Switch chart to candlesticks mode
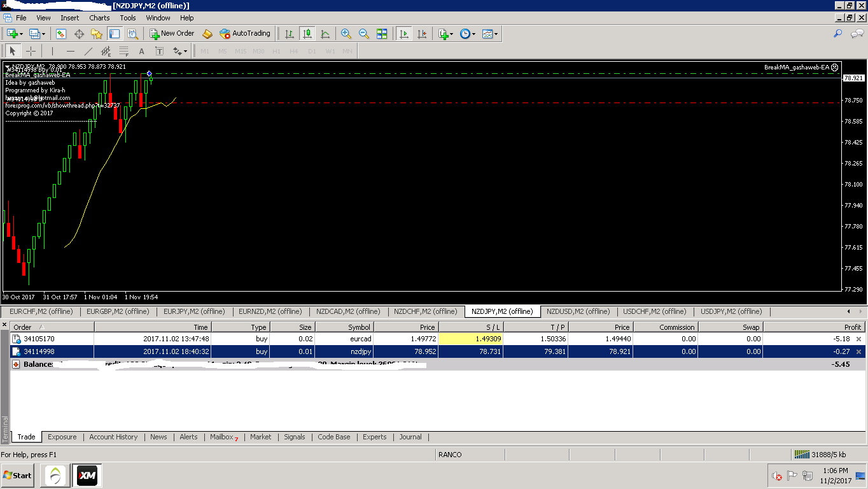Screen dimensions: 868x489 pos(307,34)
